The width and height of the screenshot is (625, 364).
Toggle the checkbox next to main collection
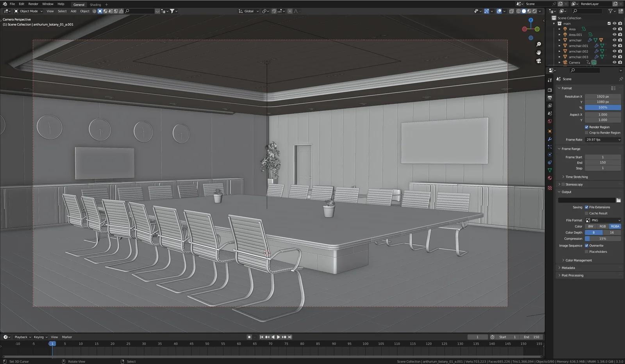609,23
